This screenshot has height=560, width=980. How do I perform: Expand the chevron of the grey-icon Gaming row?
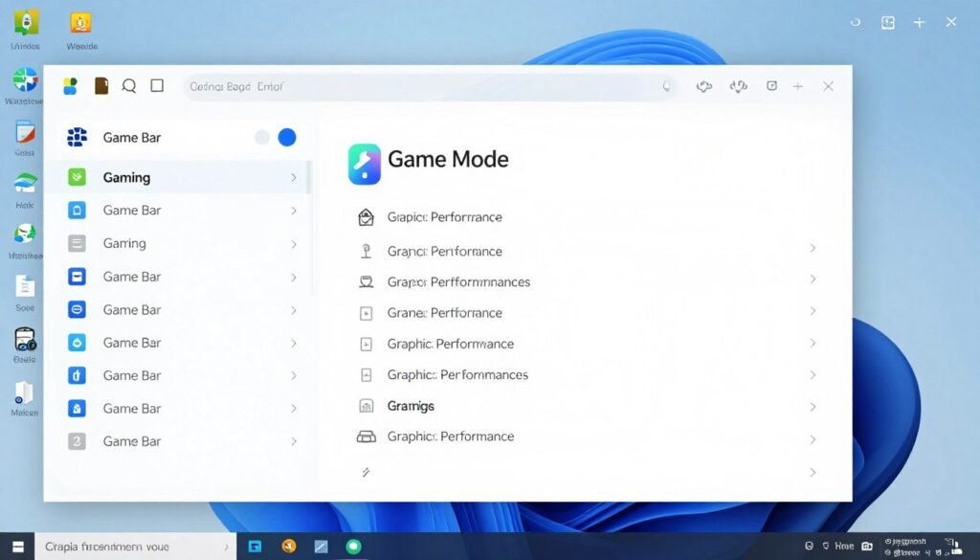pyautogui.click(x=294, y=244)
